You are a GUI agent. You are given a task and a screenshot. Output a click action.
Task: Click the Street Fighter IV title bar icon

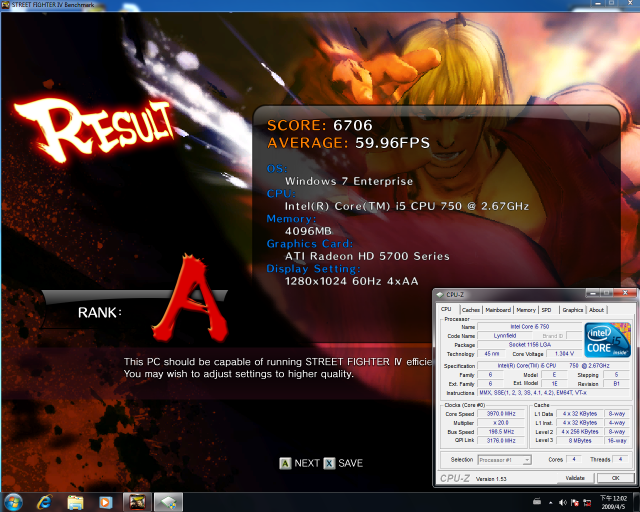[5, 5]
